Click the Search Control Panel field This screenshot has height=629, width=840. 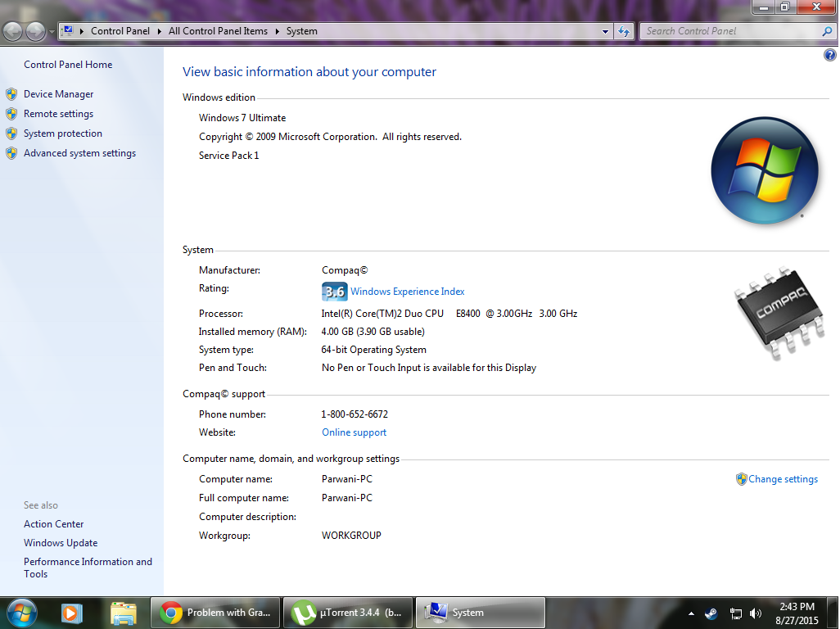(731, 31)
